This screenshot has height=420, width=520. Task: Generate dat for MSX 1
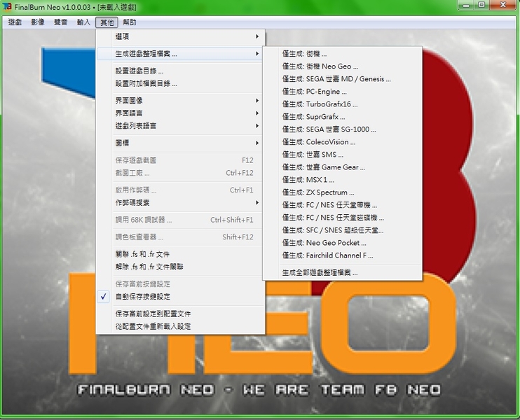[342, 179]
